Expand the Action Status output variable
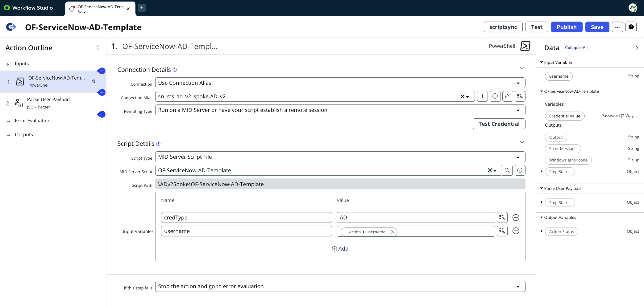This screenshot has width=644, height=307. (x=542, y=231)
